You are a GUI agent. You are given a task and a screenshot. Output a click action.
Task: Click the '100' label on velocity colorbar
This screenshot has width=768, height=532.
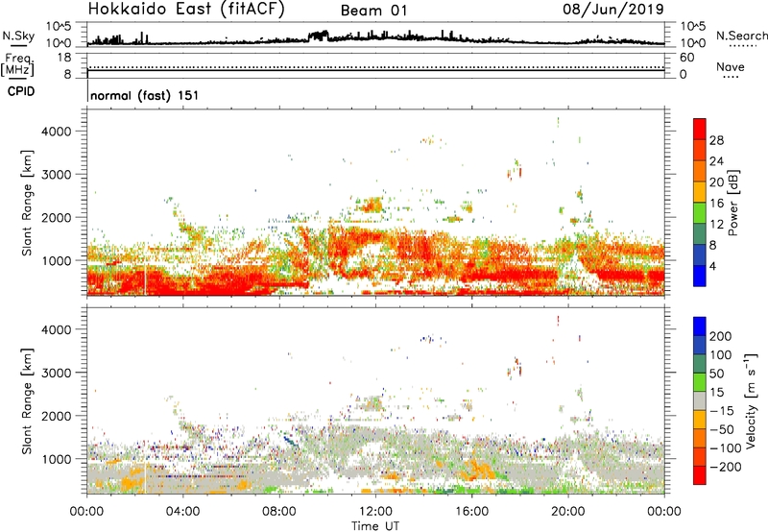[x=721, y=354]
